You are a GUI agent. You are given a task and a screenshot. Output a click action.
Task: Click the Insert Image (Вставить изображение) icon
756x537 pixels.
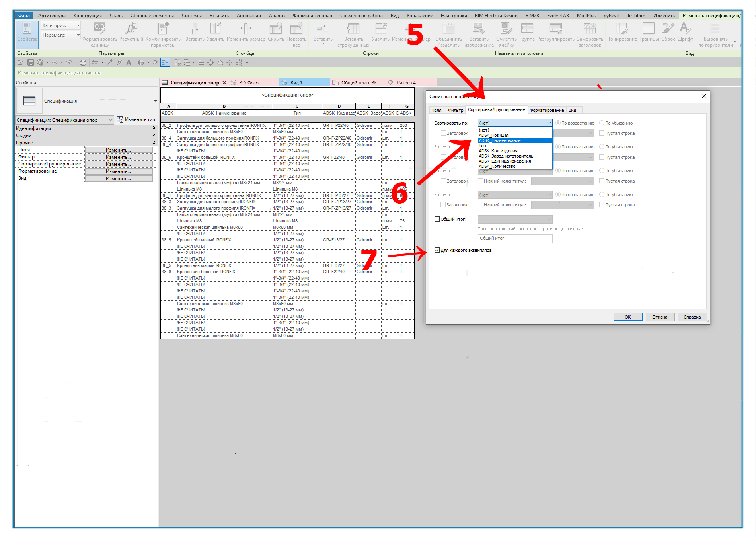coord(479,29)
